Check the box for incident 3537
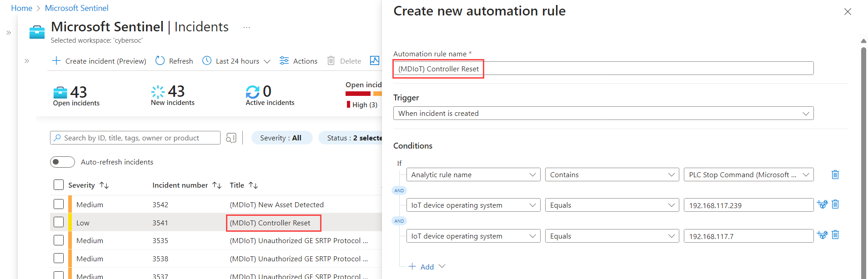Screen dimensions: 868x279 pos(59,275)
